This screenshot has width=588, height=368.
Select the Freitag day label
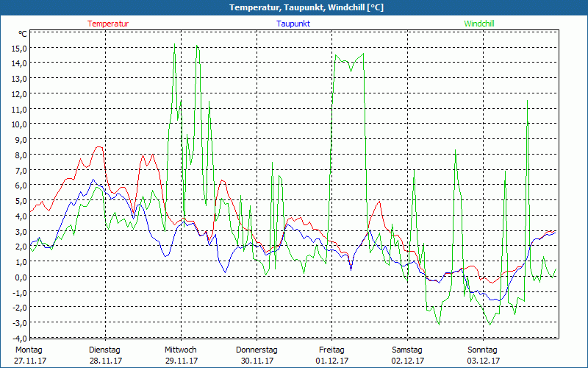click(x=331, y=350)
